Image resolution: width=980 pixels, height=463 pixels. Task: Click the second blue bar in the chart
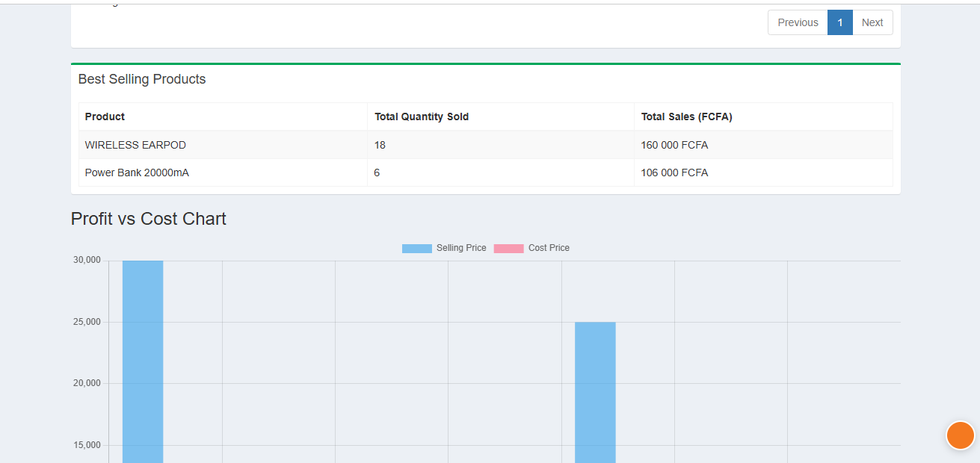click(594, 388)
